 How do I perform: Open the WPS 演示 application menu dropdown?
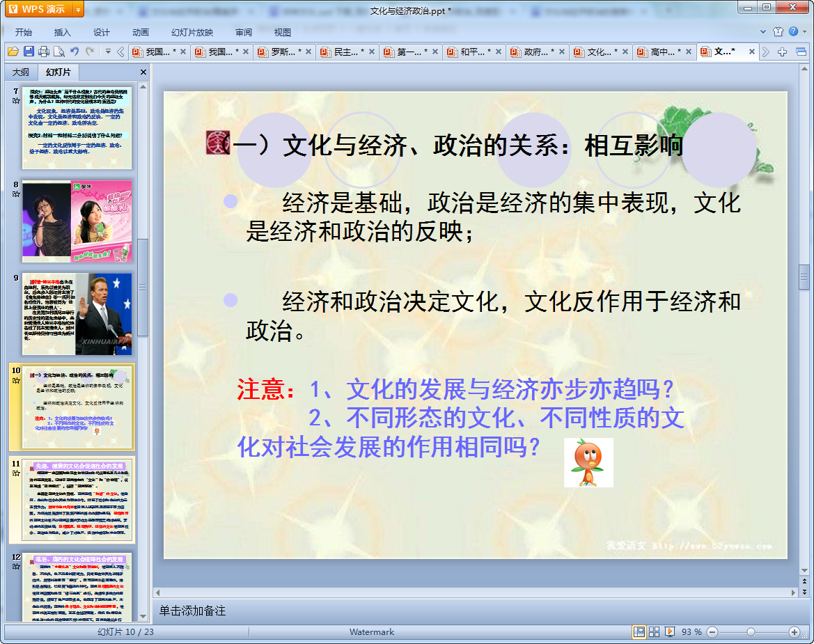click(x=78, y=9)
